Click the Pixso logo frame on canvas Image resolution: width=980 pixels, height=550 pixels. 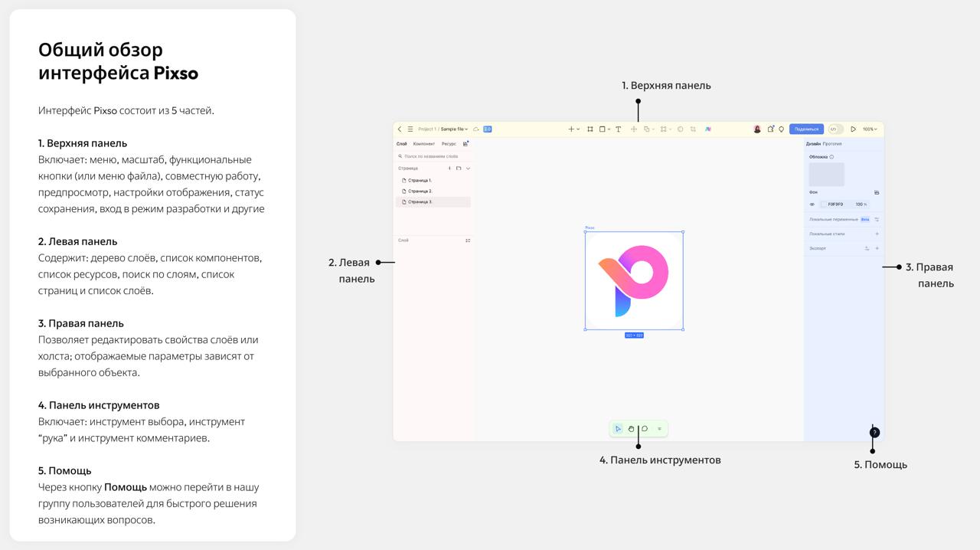634,281
